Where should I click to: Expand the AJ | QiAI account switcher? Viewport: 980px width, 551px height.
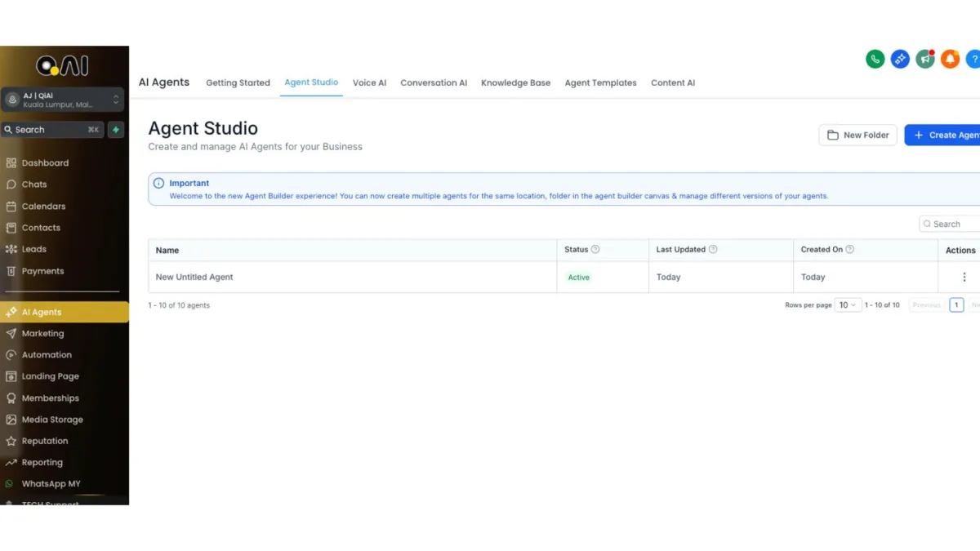(x=63, y=100)
